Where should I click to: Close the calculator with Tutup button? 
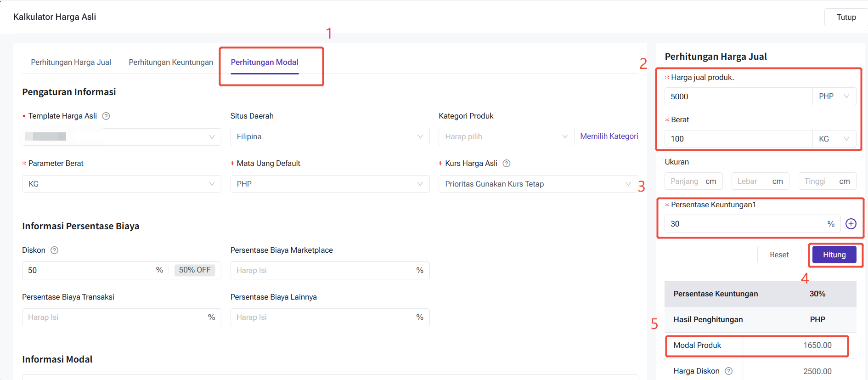[x=846, y=17]
